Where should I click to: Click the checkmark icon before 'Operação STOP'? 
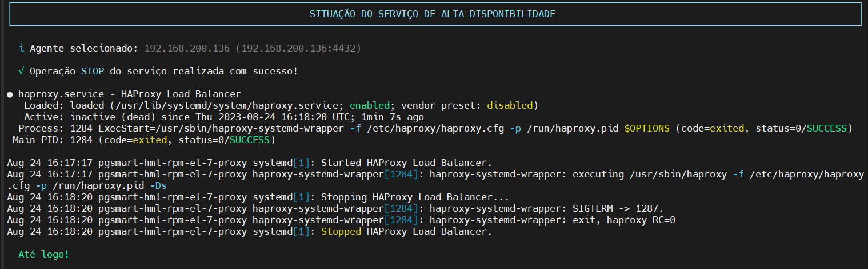21,71
